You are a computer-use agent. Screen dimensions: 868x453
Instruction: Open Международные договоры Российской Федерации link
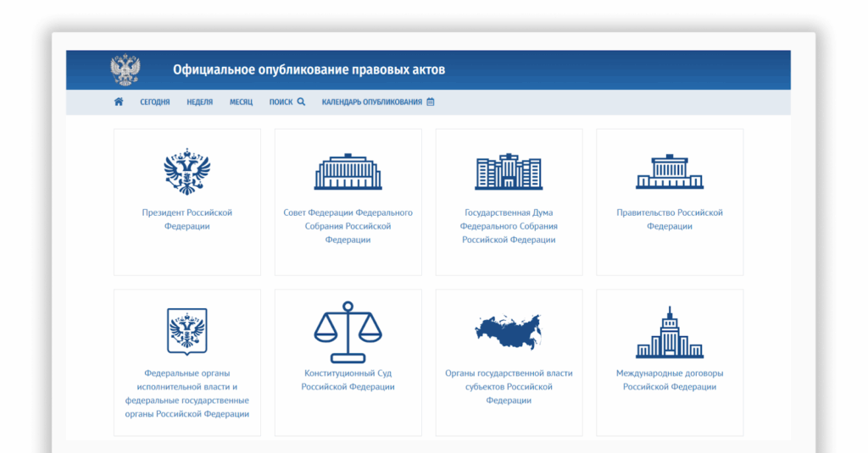(670, 379)
